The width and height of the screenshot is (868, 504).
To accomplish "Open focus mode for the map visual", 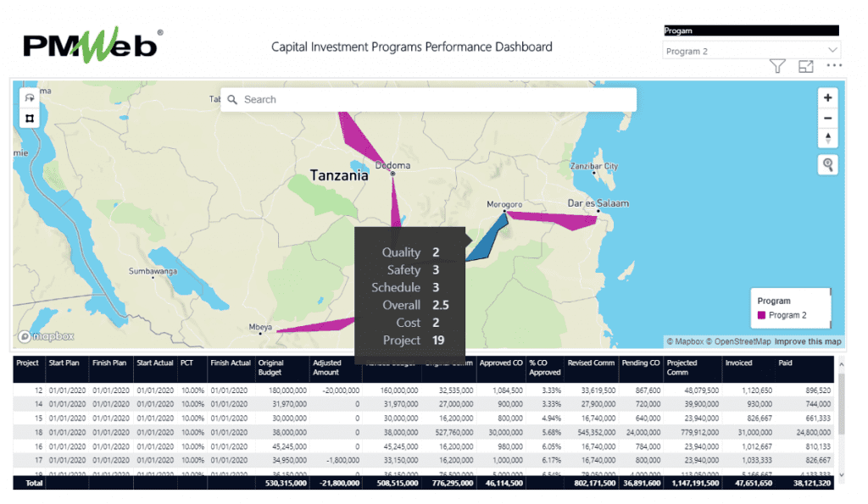I will [x=805, y=66].
